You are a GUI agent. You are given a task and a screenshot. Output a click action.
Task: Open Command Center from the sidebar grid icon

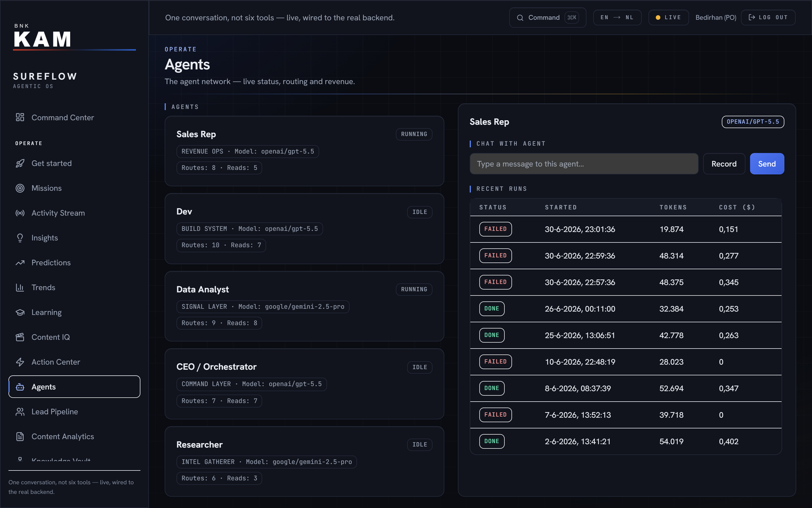20,117
